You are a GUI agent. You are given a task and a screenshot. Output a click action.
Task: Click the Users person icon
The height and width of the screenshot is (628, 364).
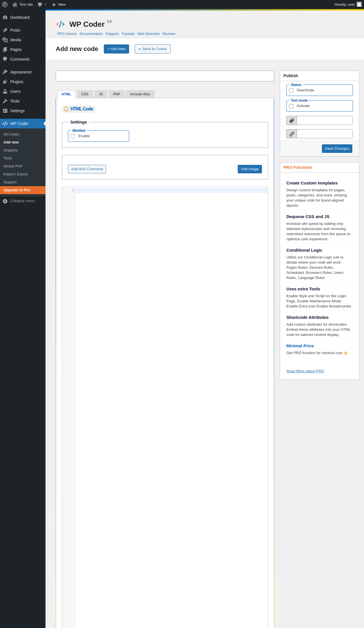[x=5, y=91]
